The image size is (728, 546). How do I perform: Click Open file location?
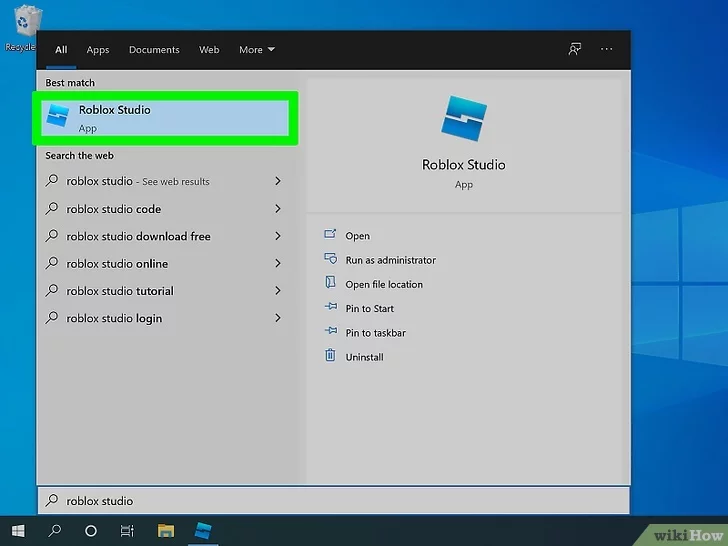click(x=384, y=284)
